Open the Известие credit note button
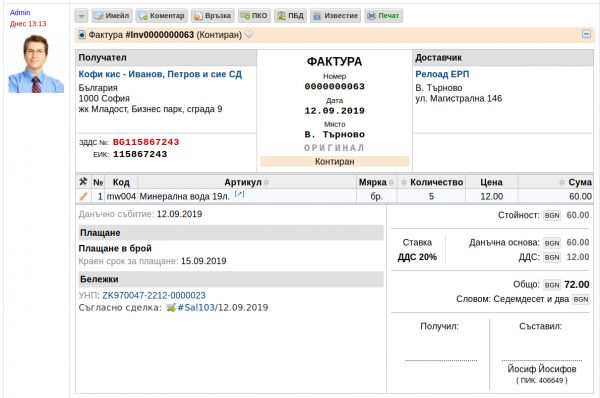 coord(335,16)
